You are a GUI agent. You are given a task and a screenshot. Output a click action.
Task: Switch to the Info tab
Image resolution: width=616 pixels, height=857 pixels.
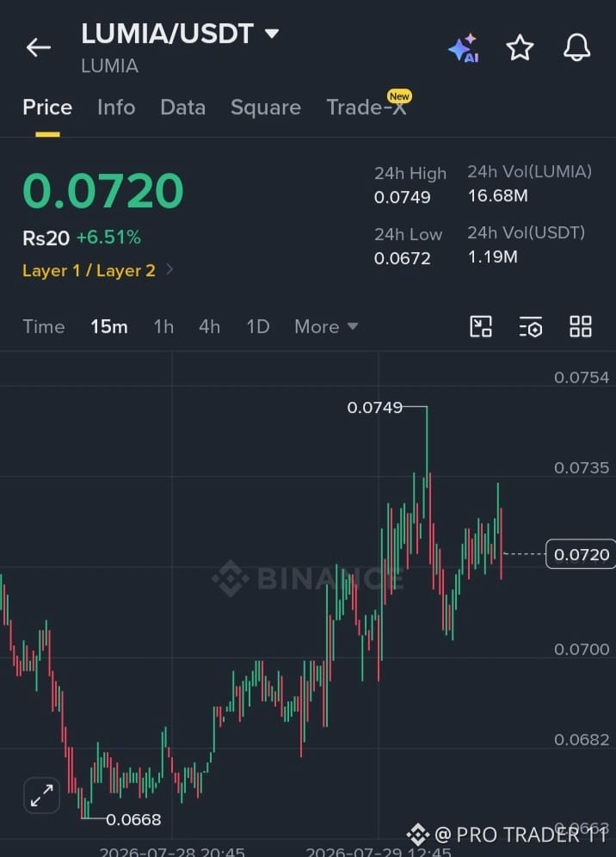116,107
